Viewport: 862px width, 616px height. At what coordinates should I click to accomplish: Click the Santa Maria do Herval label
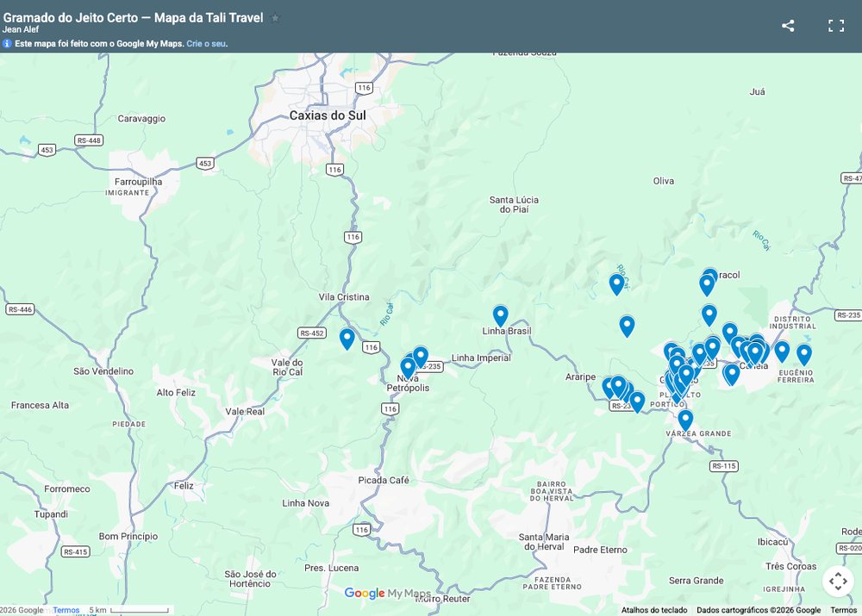[544, 542]
